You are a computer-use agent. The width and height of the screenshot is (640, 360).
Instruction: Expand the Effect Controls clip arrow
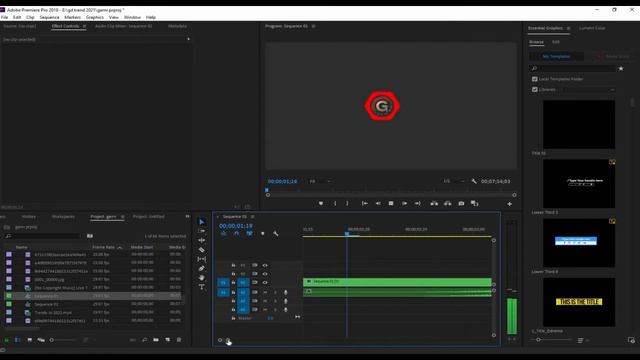pyautogui.click(x=188, y=39)
